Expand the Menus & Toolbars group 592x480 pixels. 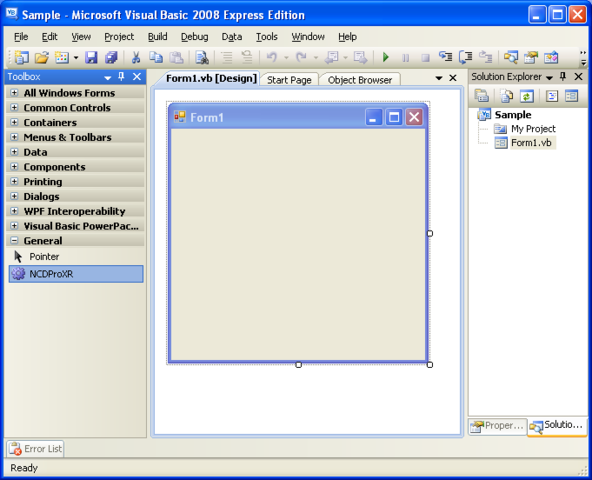click(x=14, y=137)
